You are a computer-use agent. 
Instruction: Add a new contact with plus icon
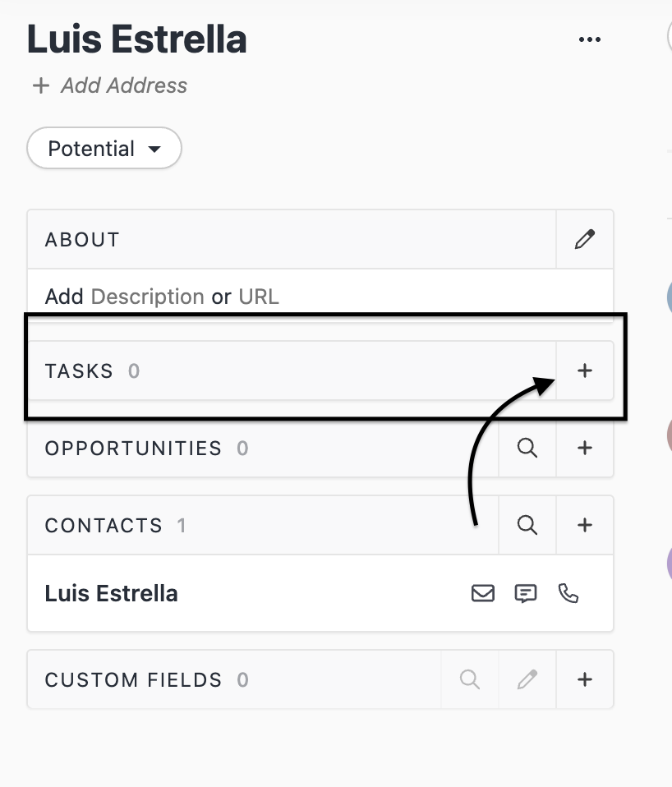(584, 525)
